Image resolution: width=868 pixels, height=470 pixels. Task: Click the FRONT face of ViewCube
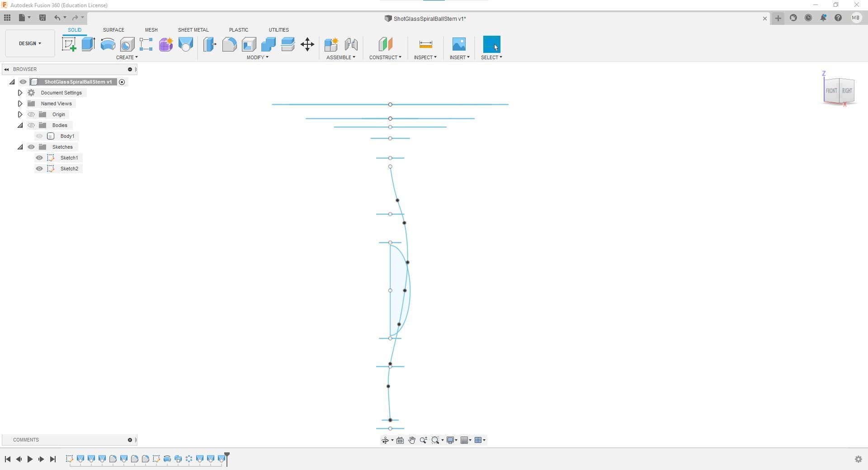click(x=831, y=91)
